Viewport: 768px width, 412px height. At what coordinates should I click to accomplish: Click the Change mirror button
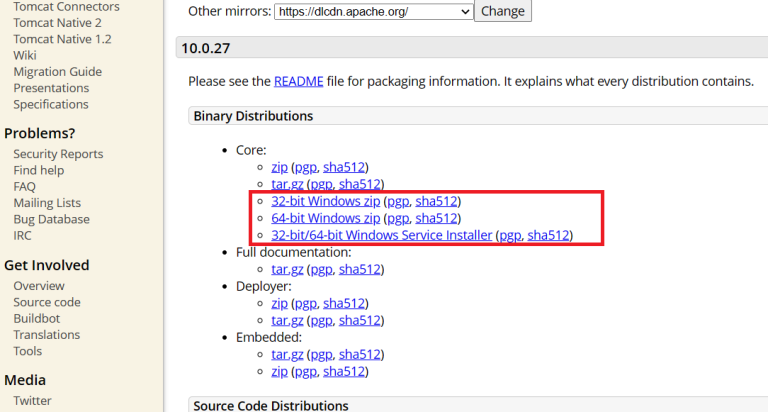click(503, 11)
